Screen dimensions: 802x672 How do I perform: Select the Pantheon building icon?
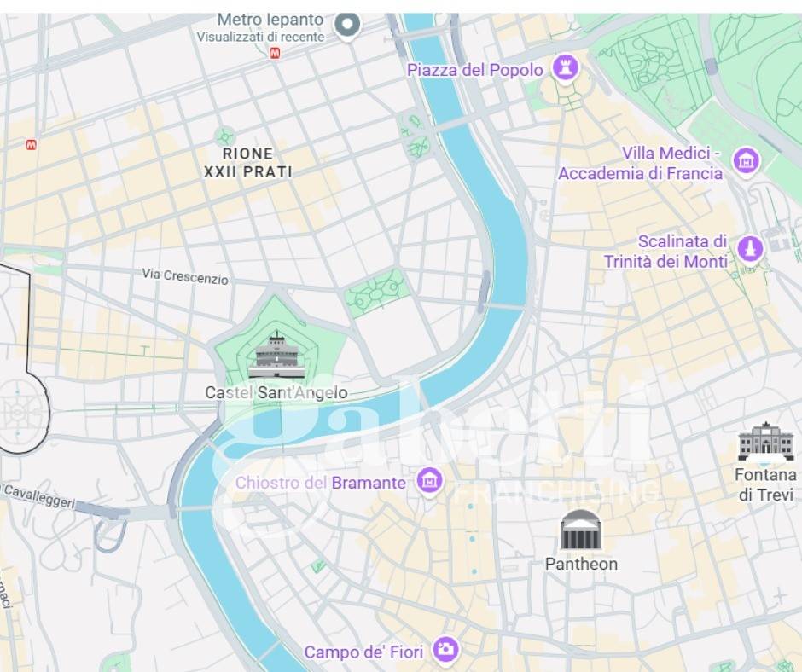click(580, 530)
